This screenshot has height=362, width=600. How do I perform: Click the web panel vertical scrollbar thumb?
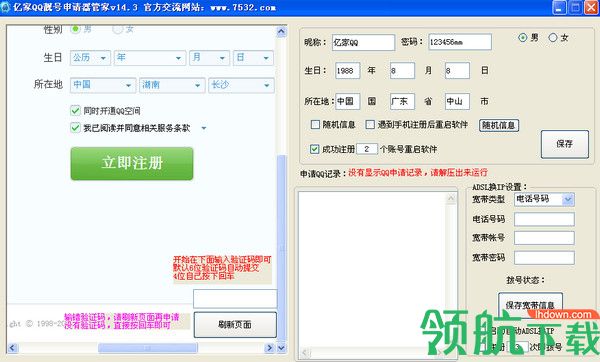tap(281, 247)
